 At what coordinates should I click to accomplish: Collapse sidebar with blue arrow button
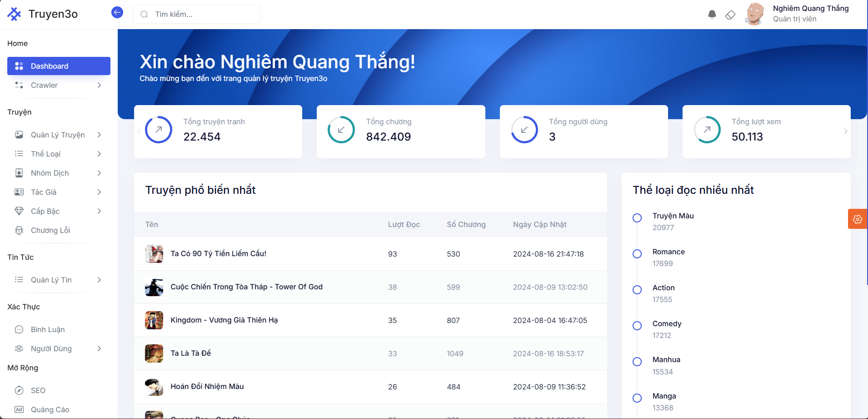click(117, 13)
